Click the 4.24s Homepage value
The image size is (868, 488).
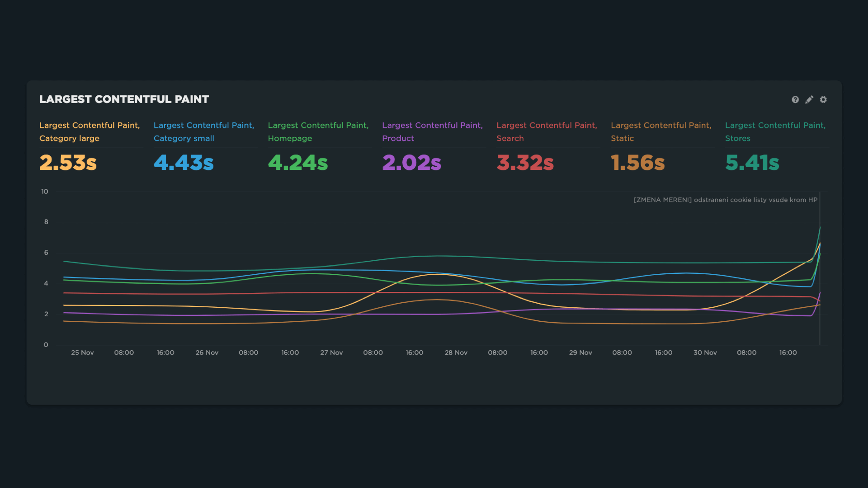click(x=298, y=163)
